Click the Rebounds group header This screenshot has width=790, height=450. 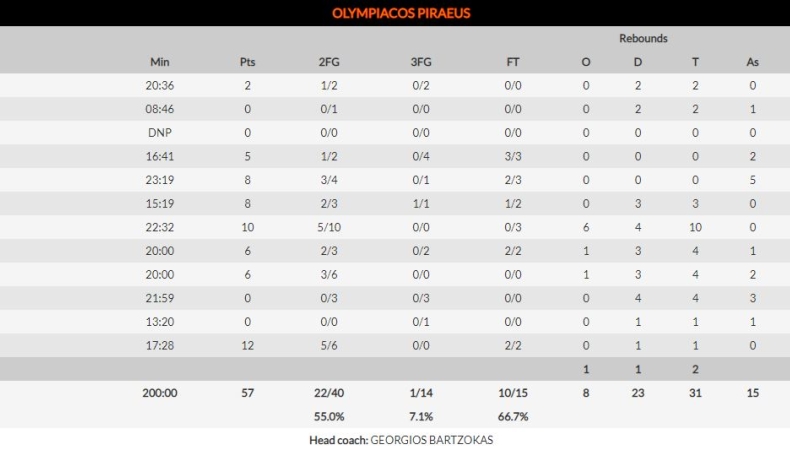[643, 39]
